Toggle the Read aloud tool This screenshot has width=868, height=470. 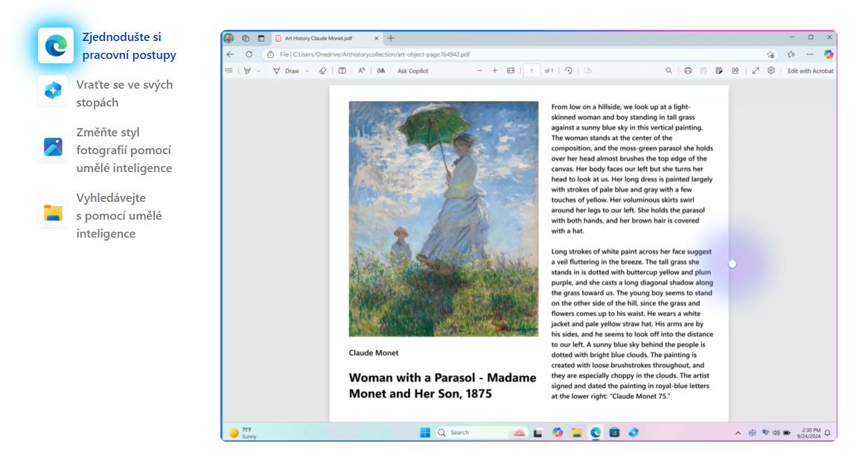[x=362, y=71]
